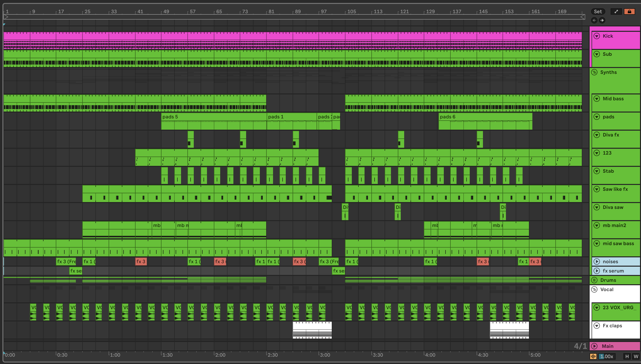Collapse the Drums group track
Viewport: 641px width, 364px height.
(x=594, y=280)
